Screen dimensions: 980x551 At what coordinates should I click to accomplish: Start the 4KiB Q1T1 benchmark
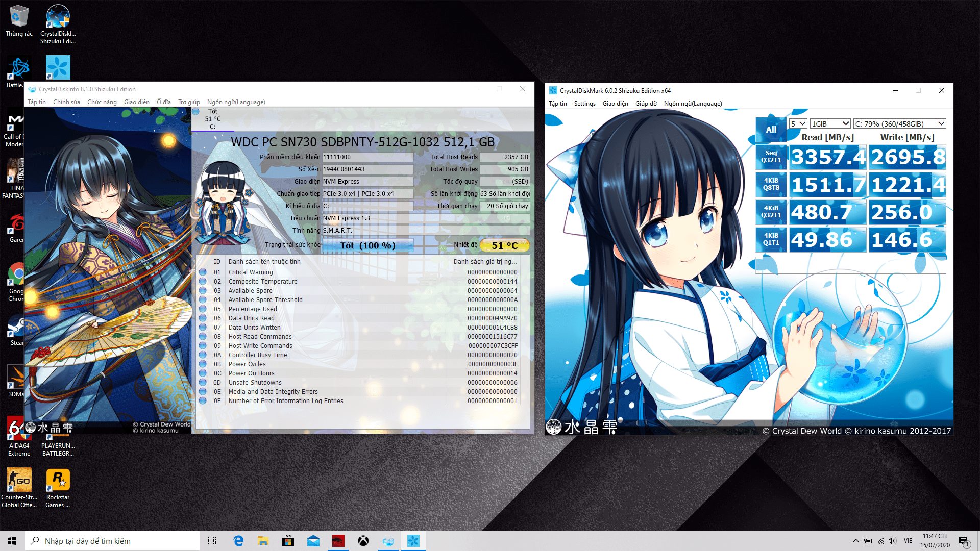771,239
